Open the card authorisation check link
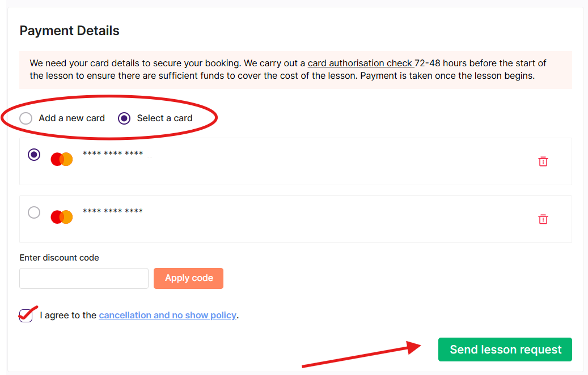This screenshot has width=588, height=375. [360, 63]
